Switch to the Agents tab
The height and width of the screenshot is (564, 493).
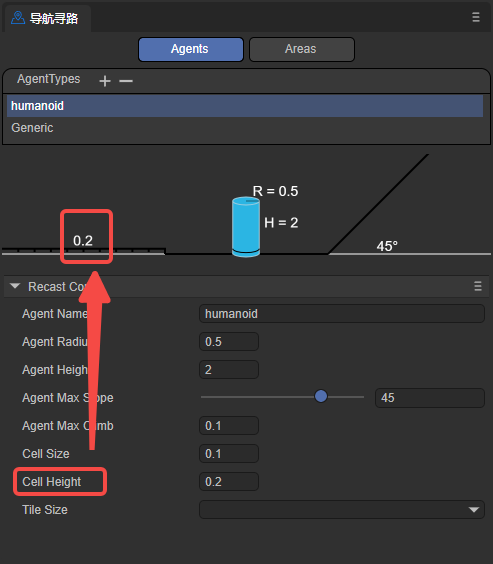[191, 49]
